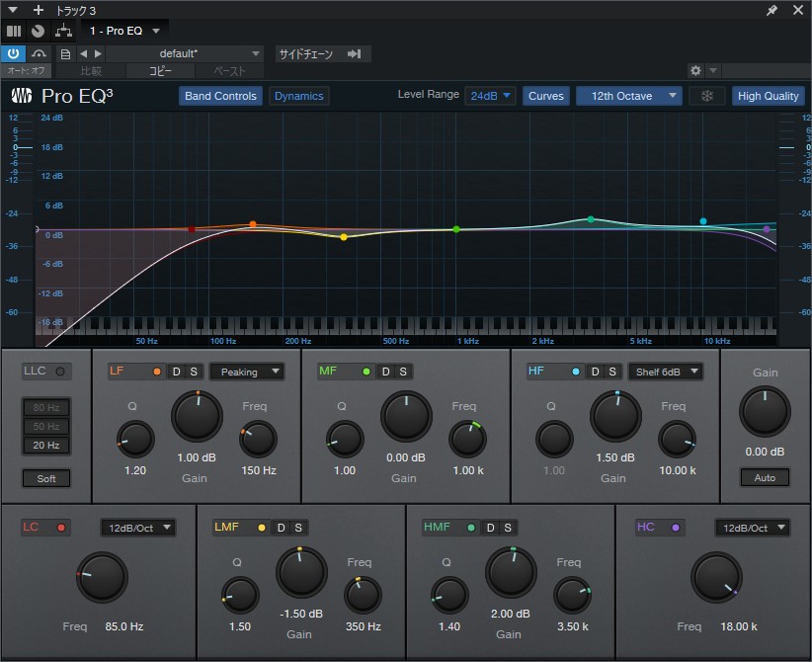This screenshot has width=812, height=662.
Task: Click the LMF -1.50 dB gain value
Action: (x=301, y=614)
